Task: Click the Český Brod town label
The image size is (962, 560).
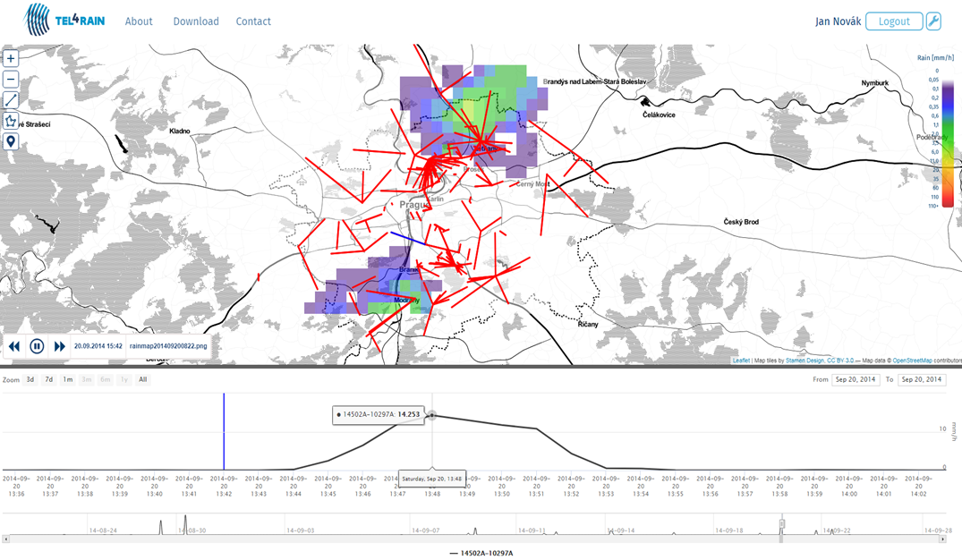Action: tap(741, 222)
